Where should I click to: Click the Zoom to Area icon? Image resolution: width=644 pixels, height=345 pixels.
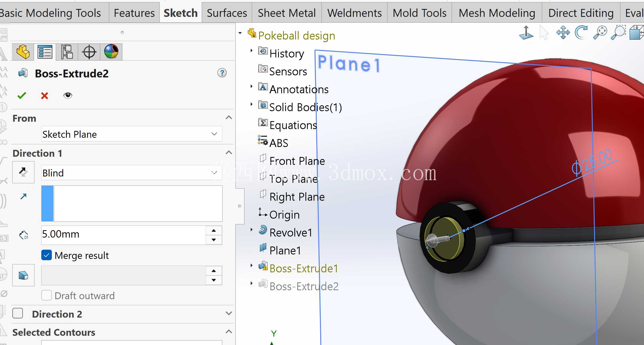618,33
